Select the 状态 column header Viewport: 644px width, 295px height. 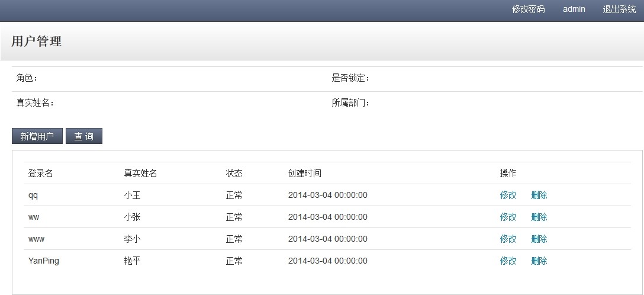pos(234,174)
